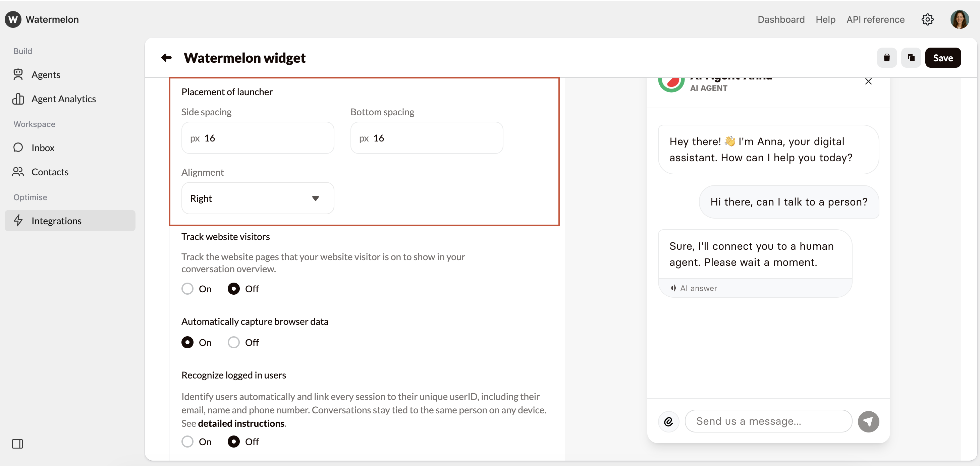Focus the Send us a message field
The width and height of the screenshot is (980, 466).
pyautogui.click(x=768, y=421)
